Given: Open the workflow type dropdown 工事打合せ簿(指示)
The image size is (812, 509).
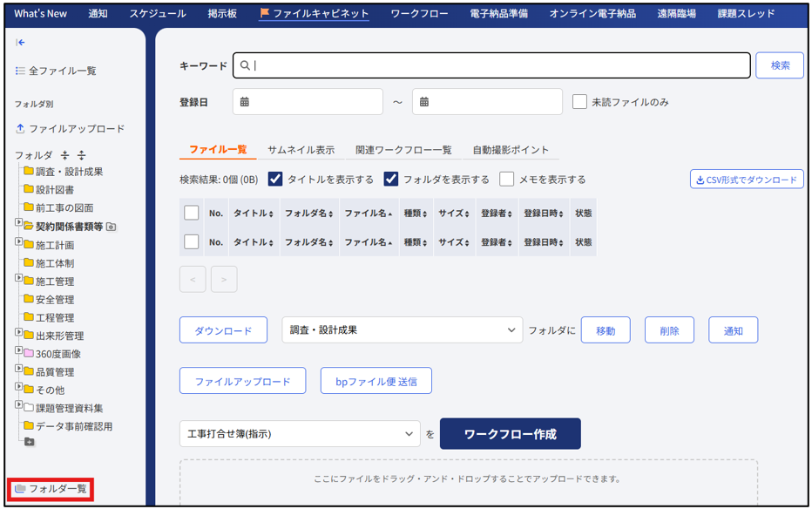Looking at the screenshot, I should [x=300, y=433].
